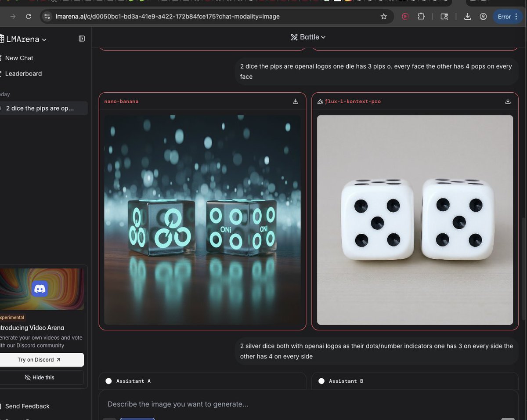Click the crossed swords Battle icon
Image resolution: width=527 pixels, height=420 pixels.
pyautogui.click(x=294, y=37)
